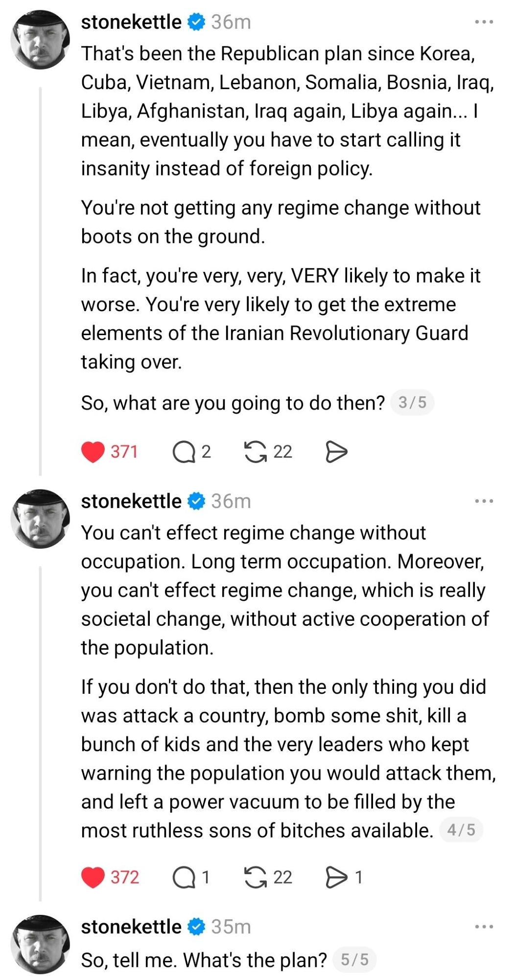This screenshot has width=516, height=980.
Task: Share the 3/5 post via send icon
Action: tap(336, 451)
